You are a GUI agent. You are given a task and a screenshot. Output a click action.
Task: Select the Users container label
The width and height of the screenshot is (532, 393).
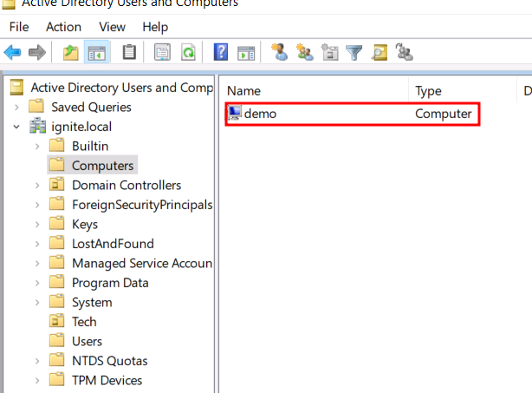(87, 341)
